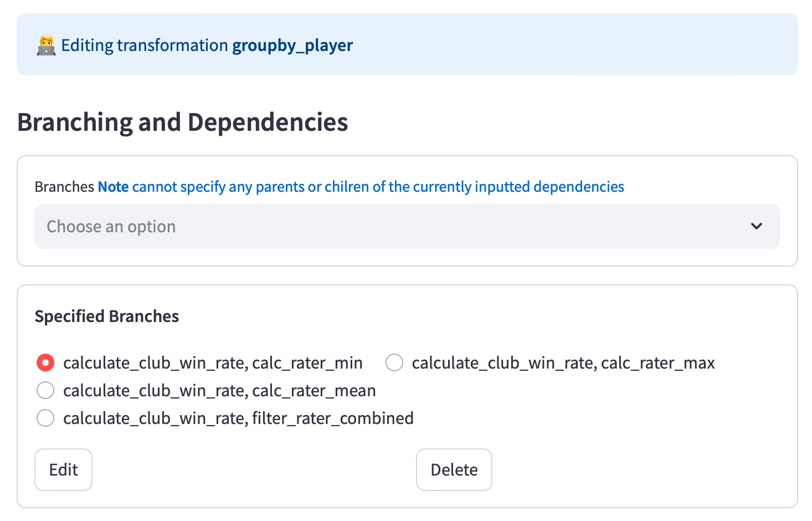Select the calc_rater_max radio circle
812x521 pixels.
tap(394, 362)
